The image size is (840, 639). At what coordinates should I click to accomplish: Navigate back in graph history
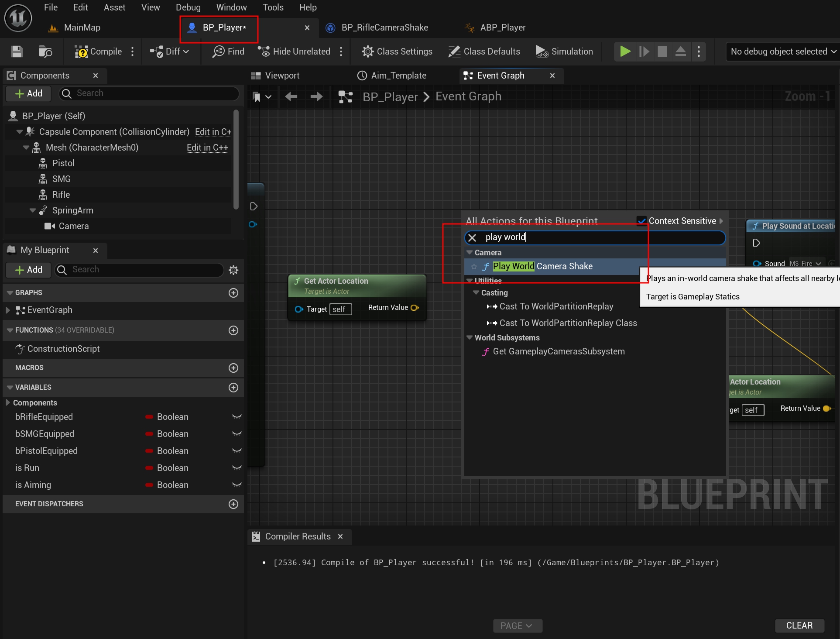click(291, 96)
